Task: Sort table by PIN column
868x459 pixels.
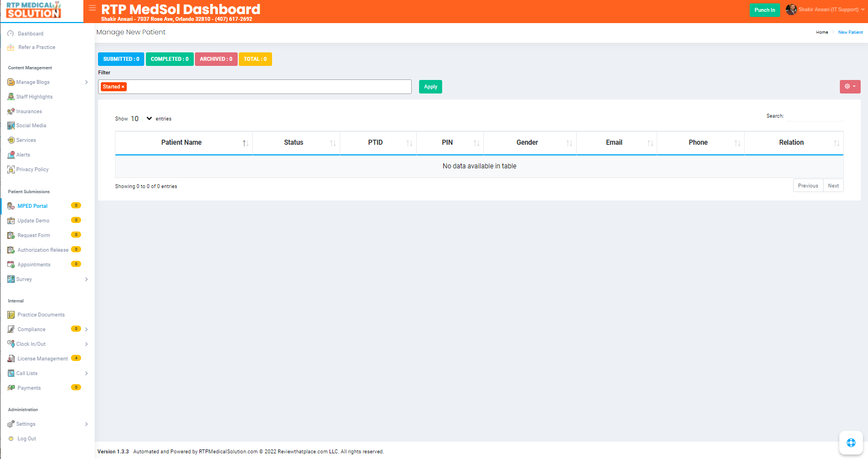Action: click(x=450, y=142)
